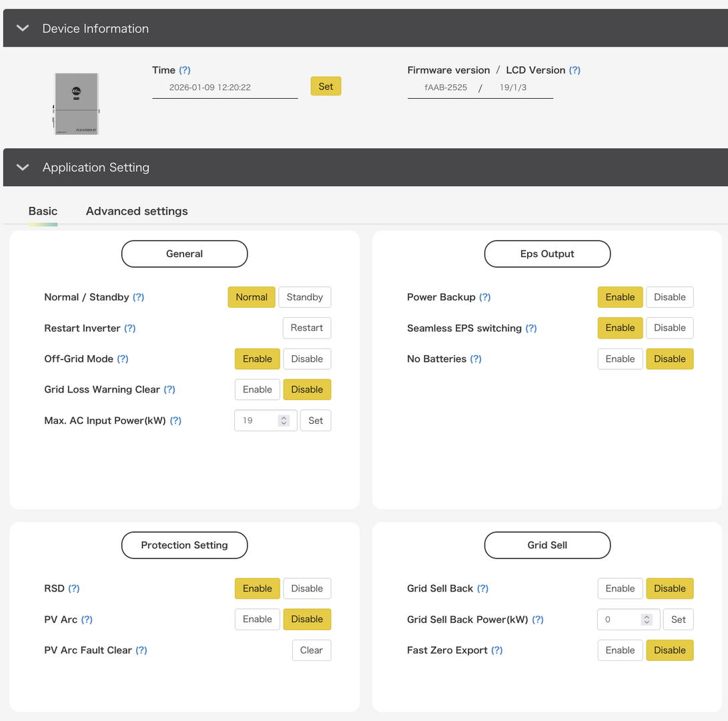
Task: Select the Basic tab
Action: [x=43, y=211]
